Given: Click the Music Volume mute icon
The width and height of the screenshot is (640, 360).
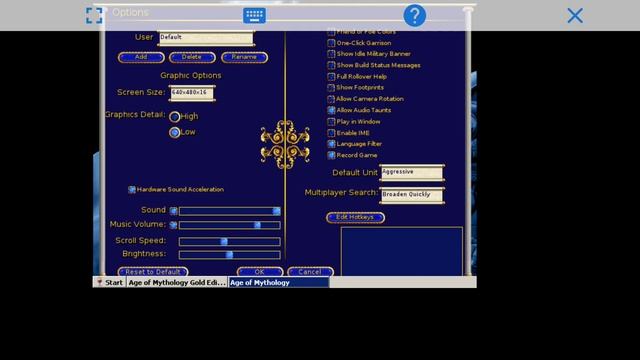Looking at the screenshot, I should (x=173, y=225).
